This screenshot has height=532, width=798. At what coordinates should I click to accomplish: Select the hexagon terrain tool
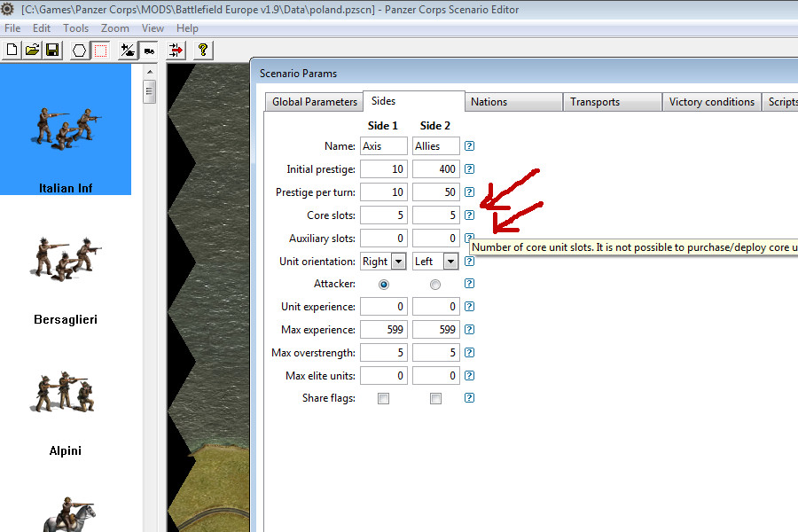(80, 51)
